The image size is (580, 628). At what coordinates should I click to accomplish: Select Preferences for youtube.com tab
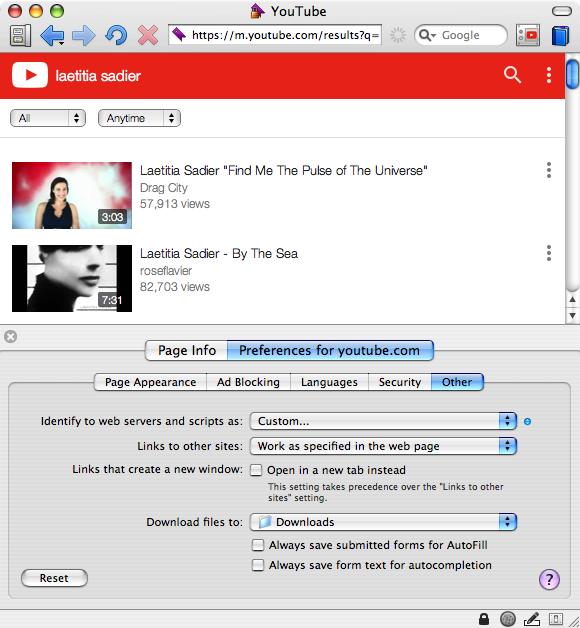click(330, 350)
